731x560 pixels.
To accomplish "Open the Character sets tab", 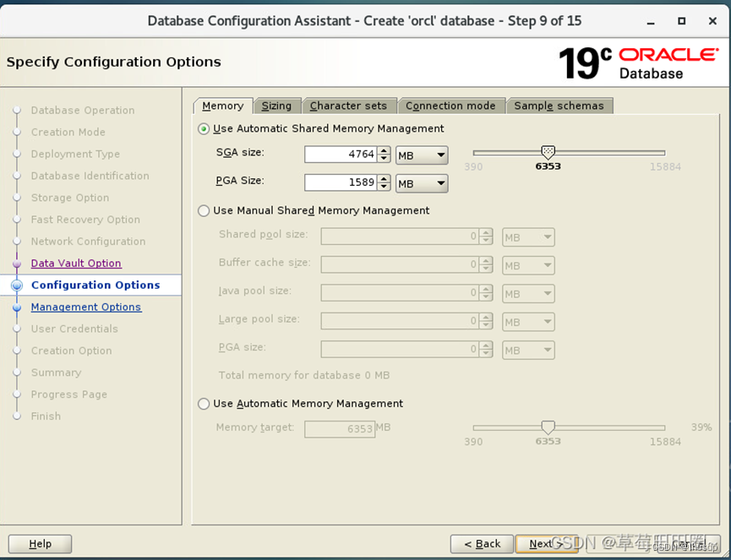I will click(348, 106).
